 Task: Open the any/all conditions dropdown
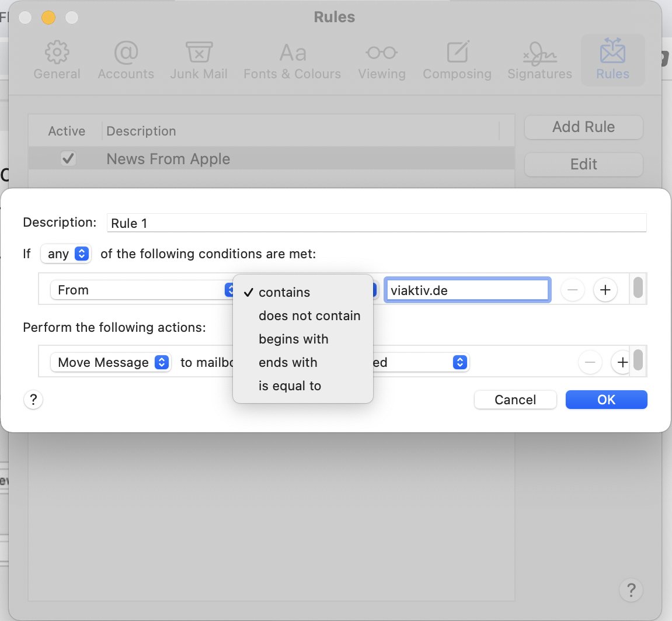point(65,254)
